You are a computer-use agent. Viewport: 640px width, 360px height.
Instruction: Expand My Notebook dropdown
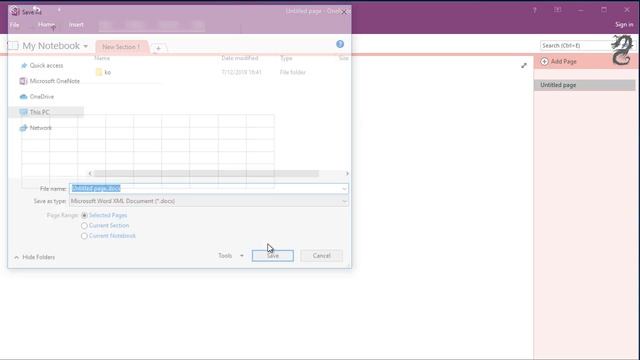point(86,46)
